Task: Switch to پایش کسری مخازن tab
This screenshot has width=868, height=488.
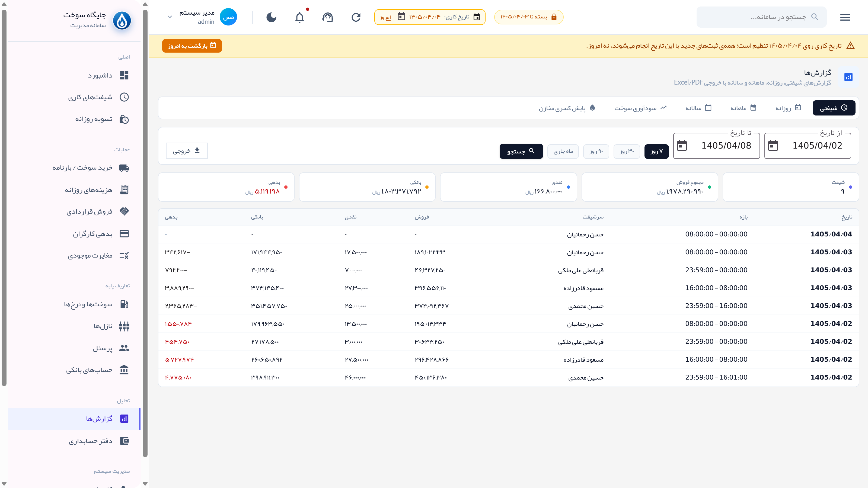Action: pyautogui.click(x=567, y=108)
